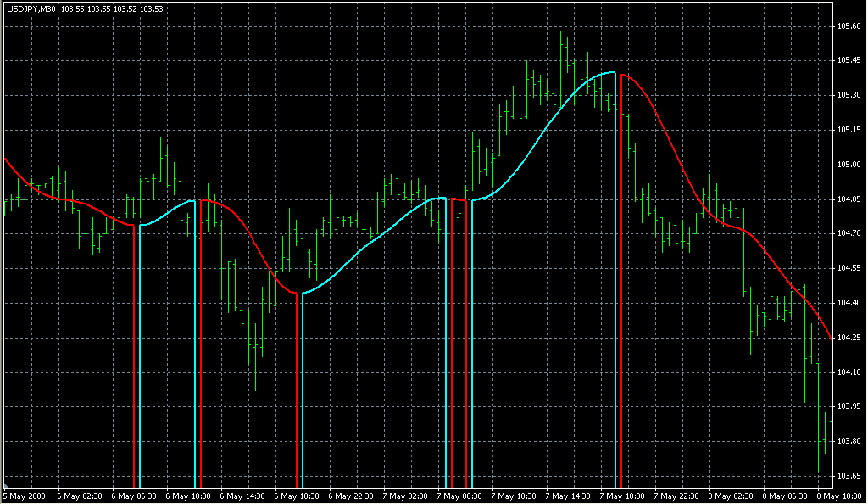Click the 105.00 price axis label
Image resolution: width=868 pixels, height=504 pixels.
(849, 165)
